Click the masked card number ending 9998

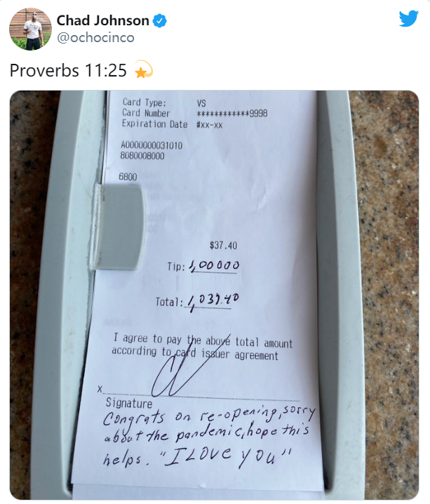pyautogui.click(x=232, y=114)
